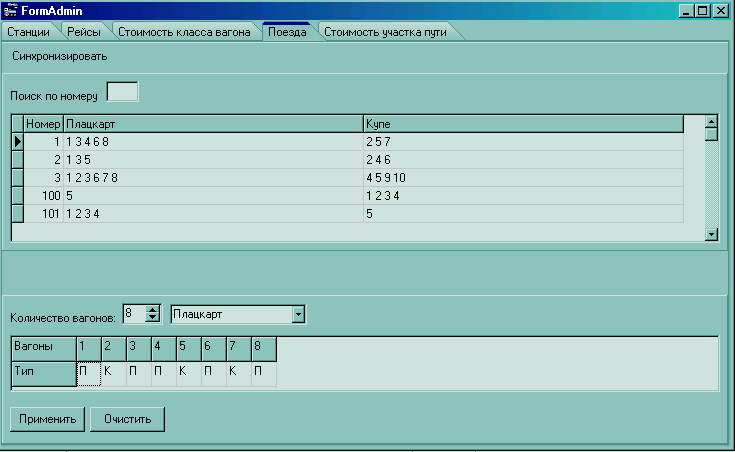Click wagon column header 6
This screenshot has width=735, height=452.
(214, 349)
